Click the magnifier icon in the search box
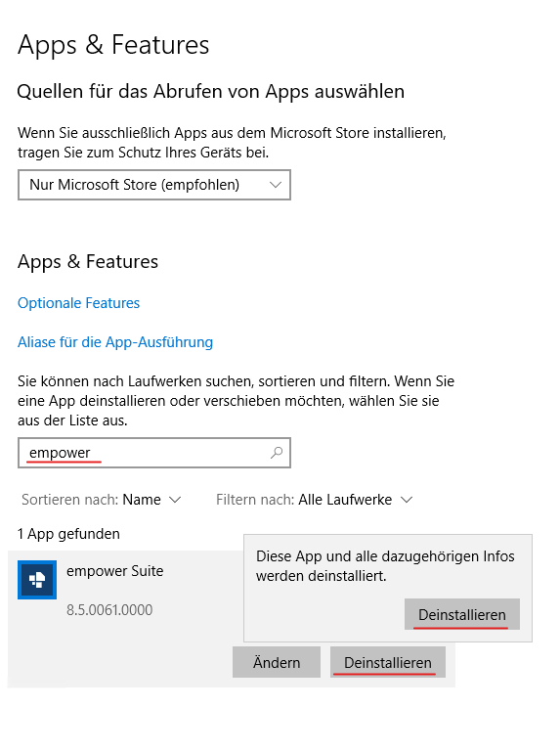 (277, 452)
